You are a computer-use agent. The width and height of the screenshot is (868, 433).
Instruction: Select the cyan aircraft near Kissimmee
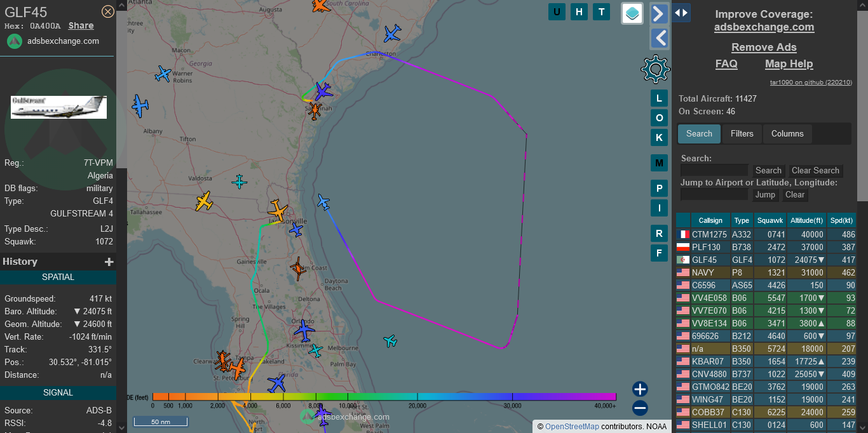315,350
